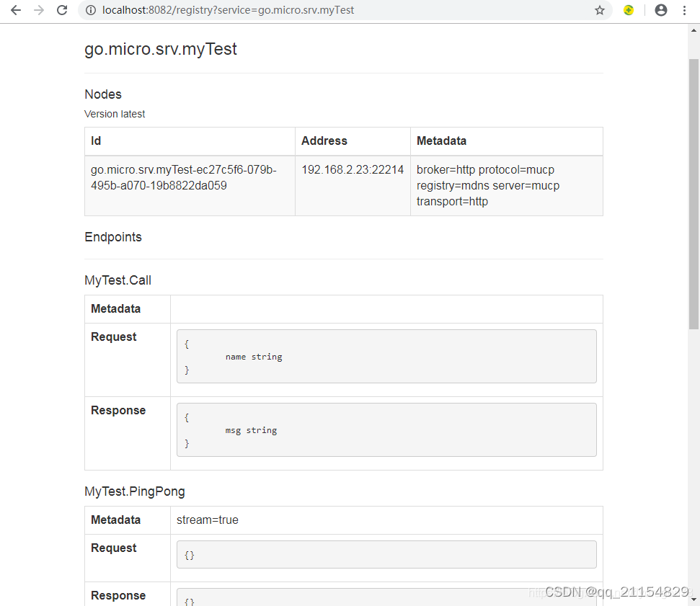Open the user profile icon
Screen dimensions: 700x606
coord(661,10)
